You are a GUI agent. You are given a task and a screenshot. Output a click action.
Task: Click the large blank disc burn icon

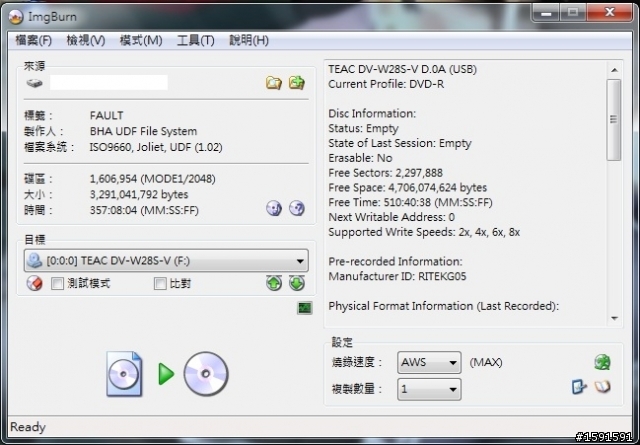click(x=206, y=374)
